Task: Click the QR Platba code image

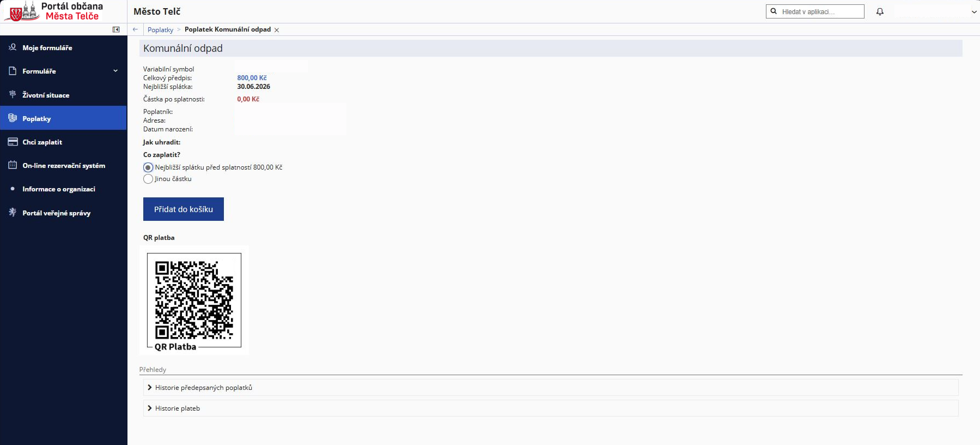Action: click(194, 300)
